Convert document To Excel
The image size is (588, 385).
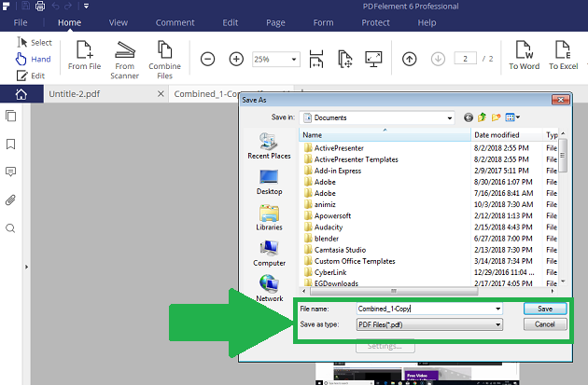coord(563,55)
